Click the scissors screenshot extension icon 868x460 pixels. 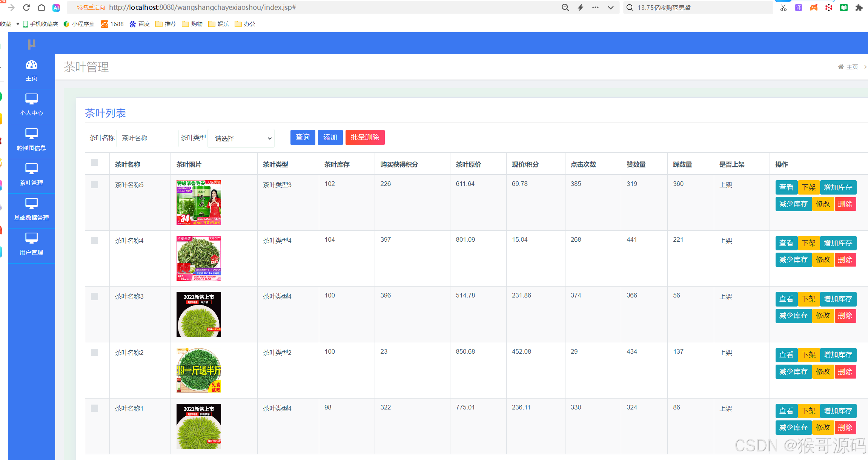click(x=784, y=8)
